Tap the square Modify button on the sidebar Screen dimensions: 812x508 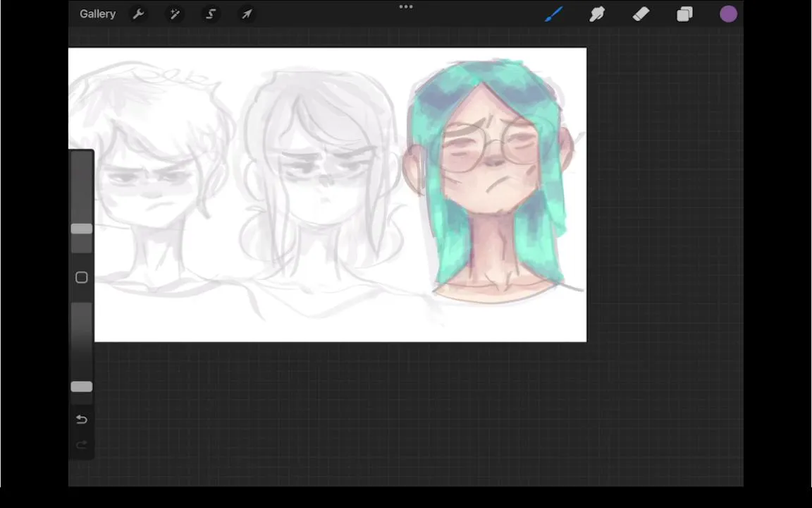pos(81,277)
